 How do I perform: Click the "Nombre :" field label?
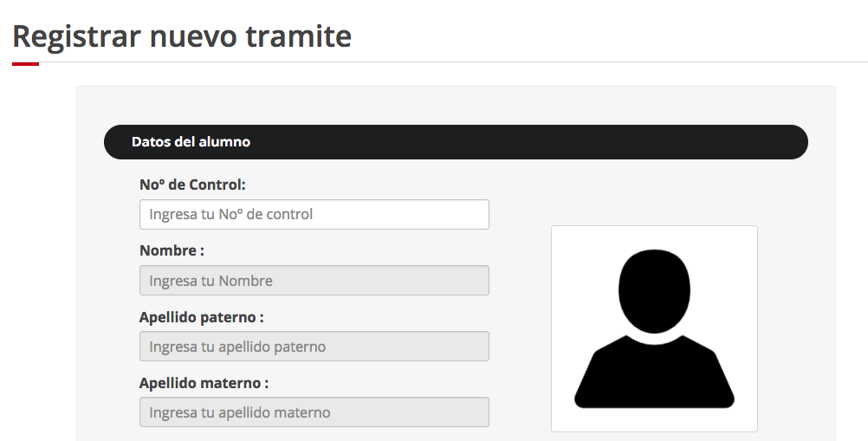point(172,250)
